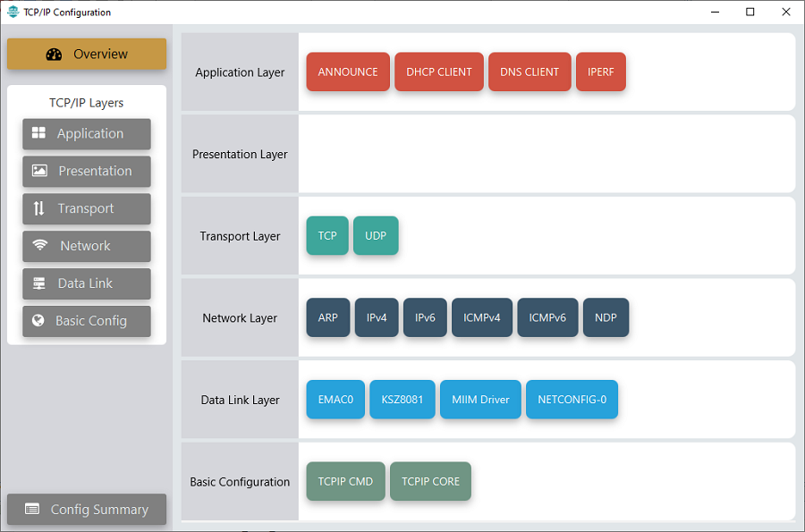Click the IPERF application block
Viewport: 805px width, 532px height.
(601, 72)
